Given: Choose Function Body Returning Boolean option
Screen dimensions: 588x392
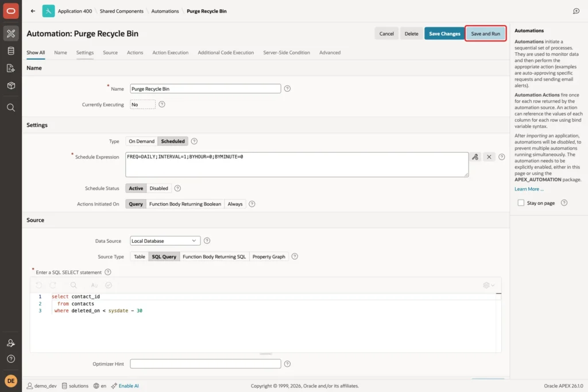Looking at the screenshot, I should (x=185, y=204).
